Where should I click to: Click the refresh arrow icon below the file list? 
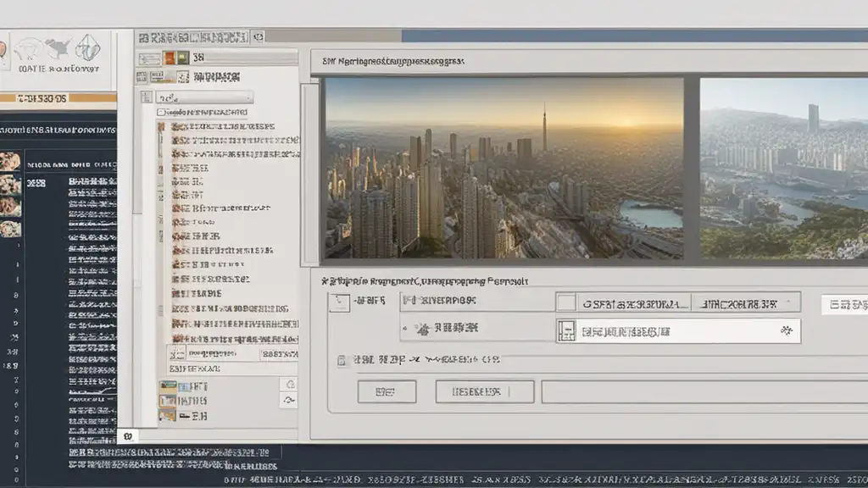click(289, 400)
